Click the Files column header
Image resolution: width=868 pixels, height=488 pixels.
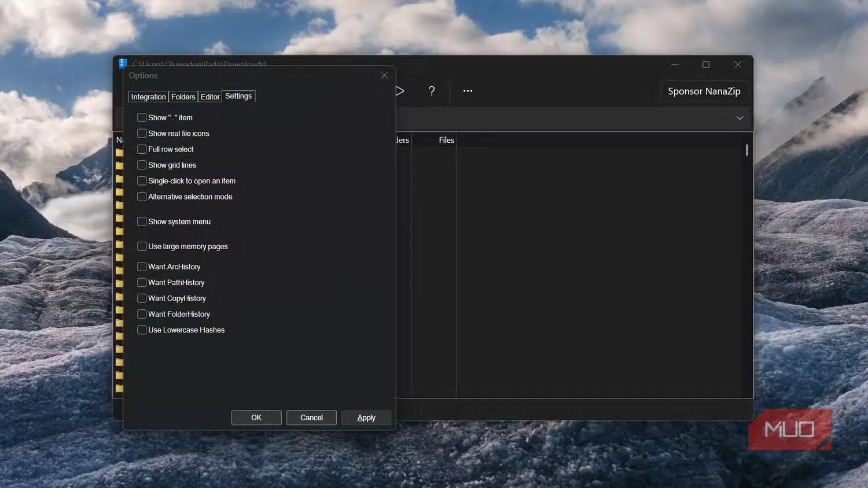click(x=446, y=140)
